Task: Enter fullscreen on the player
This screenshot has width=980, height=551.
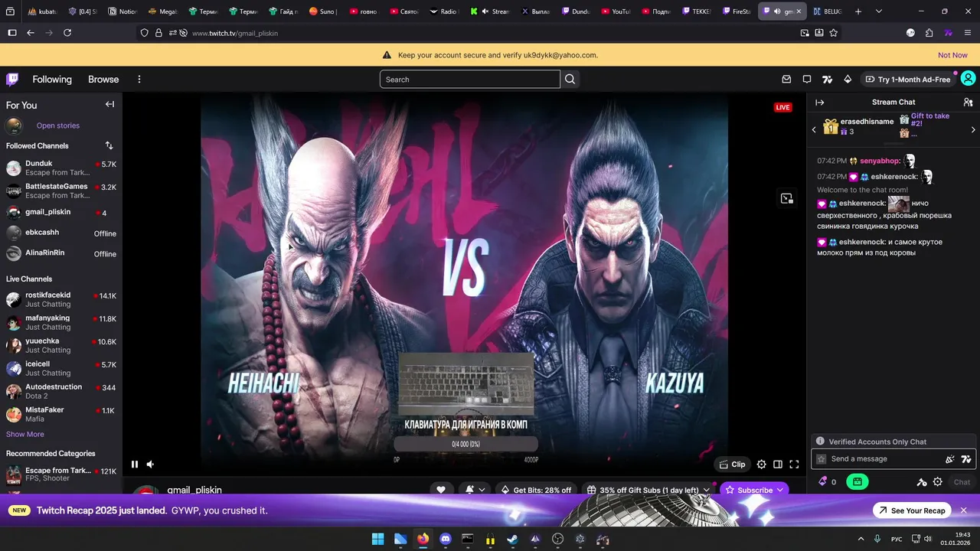Action: point(794,465)
